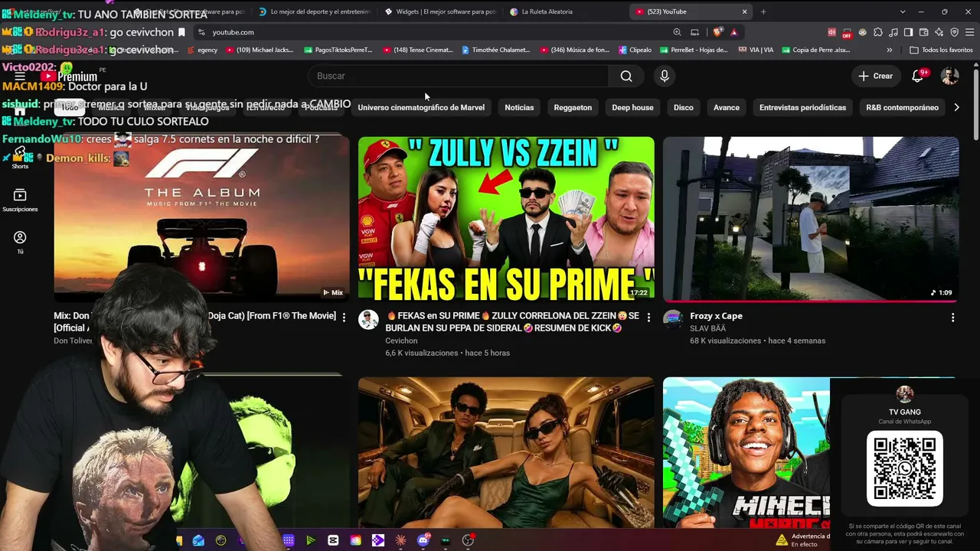Click the site information icon beside youtube.com
Screen dimensions: 980x551
(x=201, y=32)
